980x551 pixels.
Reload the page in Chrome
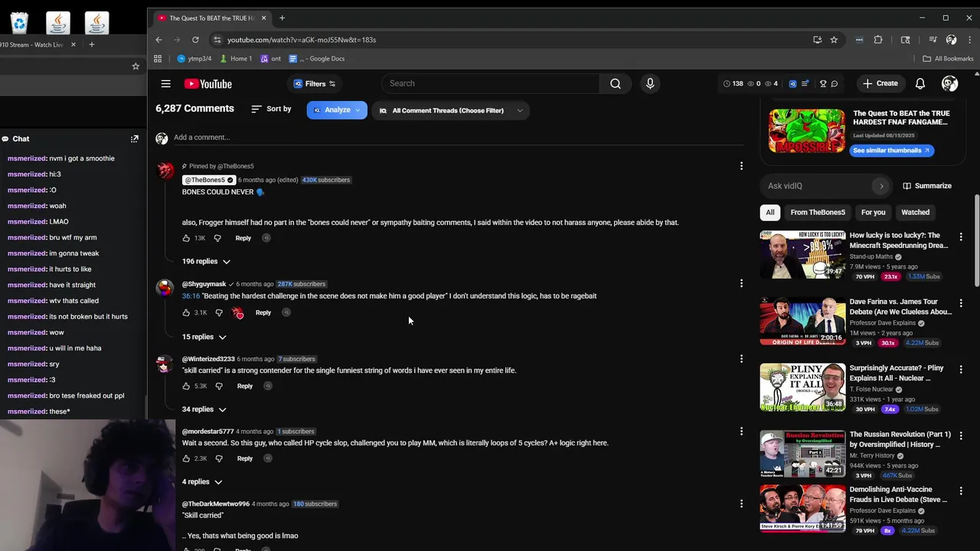tap(195, 40)
